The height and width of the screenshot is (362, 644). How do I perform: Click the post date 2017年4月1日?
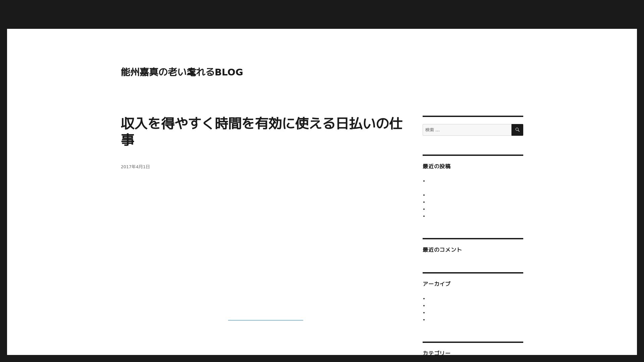point(135,167)
